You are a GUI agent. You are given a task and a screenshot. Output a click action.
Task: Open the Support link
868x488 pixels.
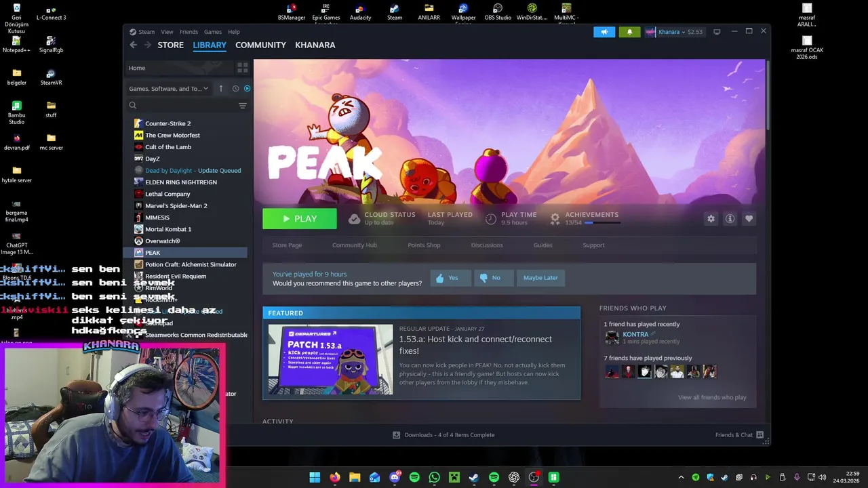tap(593, 245)
